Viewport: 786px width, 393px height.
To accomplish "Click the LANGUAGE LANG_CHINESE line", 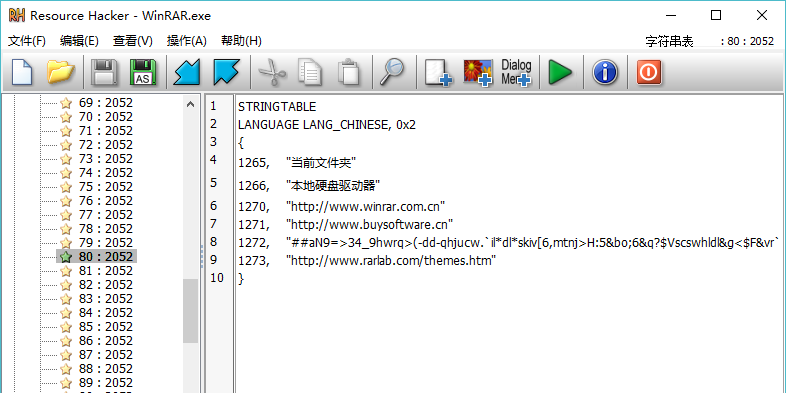I will [327, 125].
